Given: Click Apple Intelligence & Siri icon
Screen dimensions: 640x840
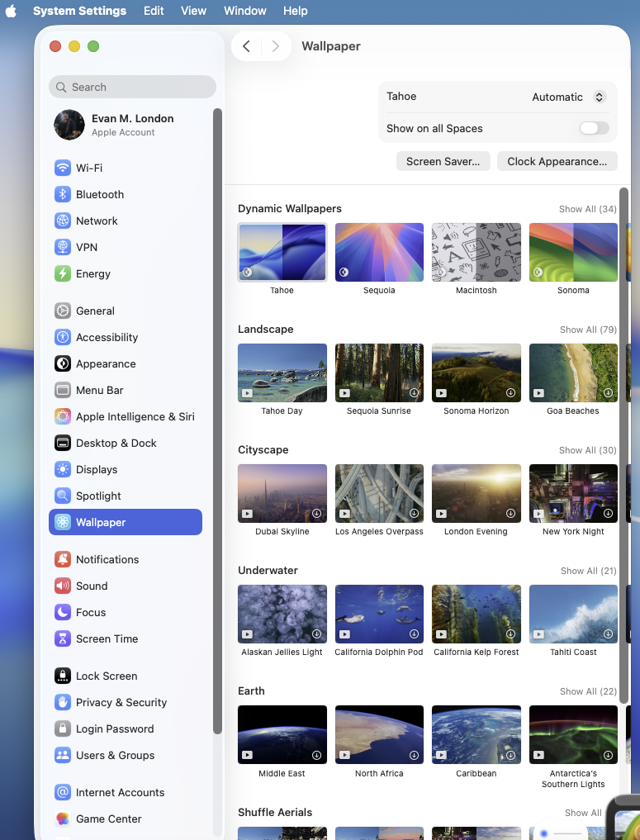Looking at the screenshot, I should pos(63,416).
